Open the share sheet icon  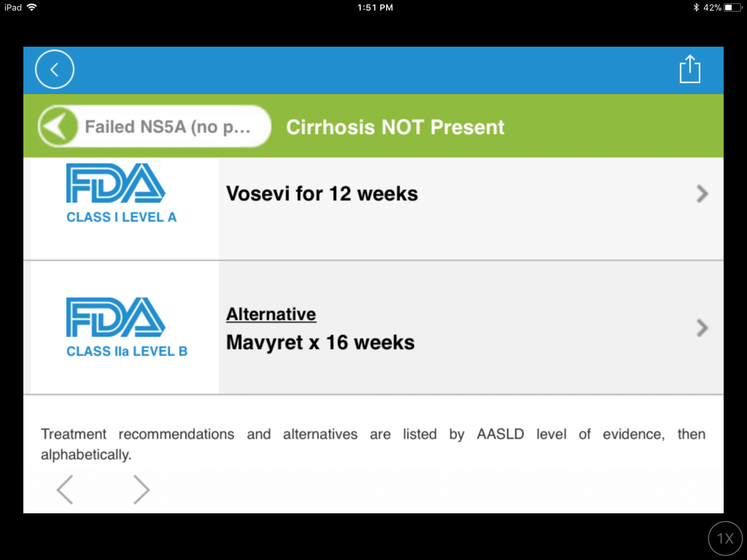pos(689,69)
